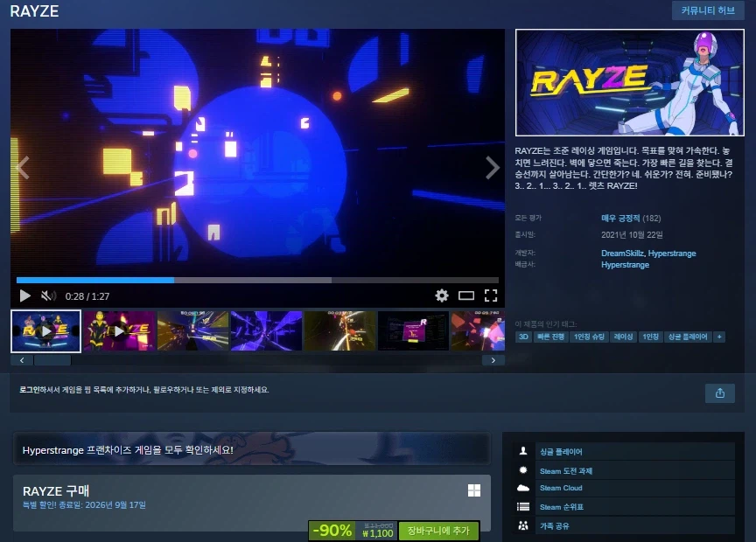Image resolution: width=756 pixels, height=542 pixels.
Task: Select the 싱글 플레이어 tag
Action: click(x=688, y=337)
